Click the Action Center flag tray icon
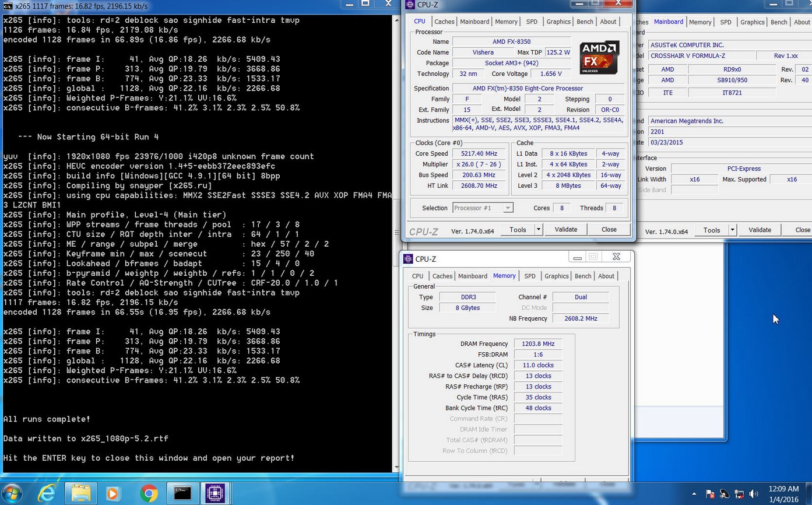 coord(710,494)
